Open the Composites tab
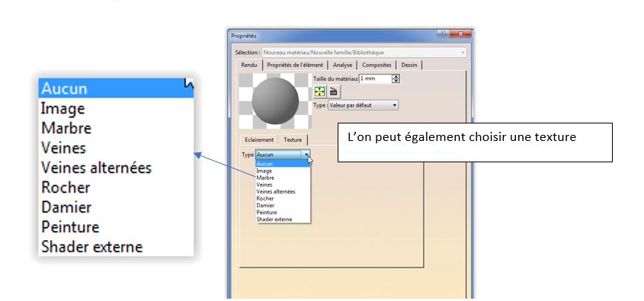 coord(376,65)
